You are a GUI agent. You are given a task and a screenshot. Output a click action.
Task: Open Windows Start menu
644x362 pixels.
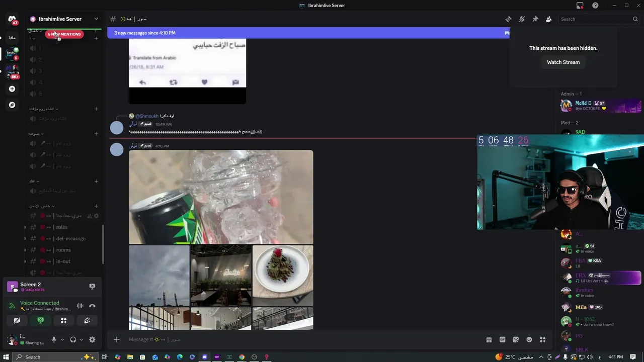pos(6,357)
